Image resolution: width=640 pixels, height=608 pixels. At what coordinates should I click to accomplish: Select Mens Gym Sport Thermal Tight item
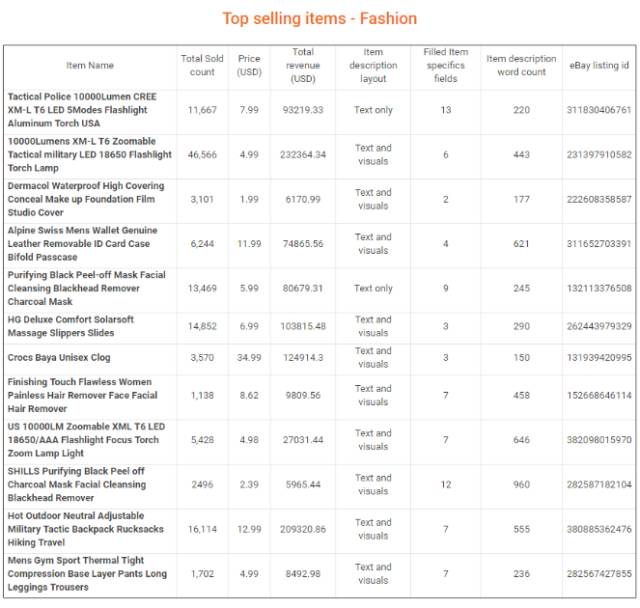(x=87, y=574)
